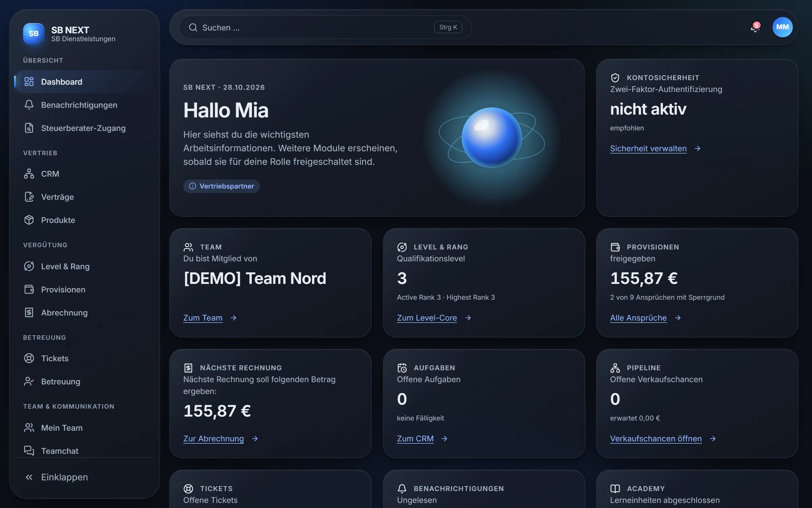
Task: Click the Produkte box icon
Action: click(29, 220)
